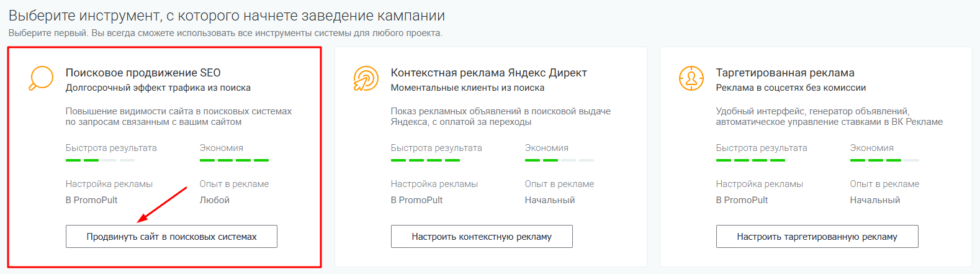Click targeted ads card's speed rating bar
The image size is (980, 274).
coord(750,160)
